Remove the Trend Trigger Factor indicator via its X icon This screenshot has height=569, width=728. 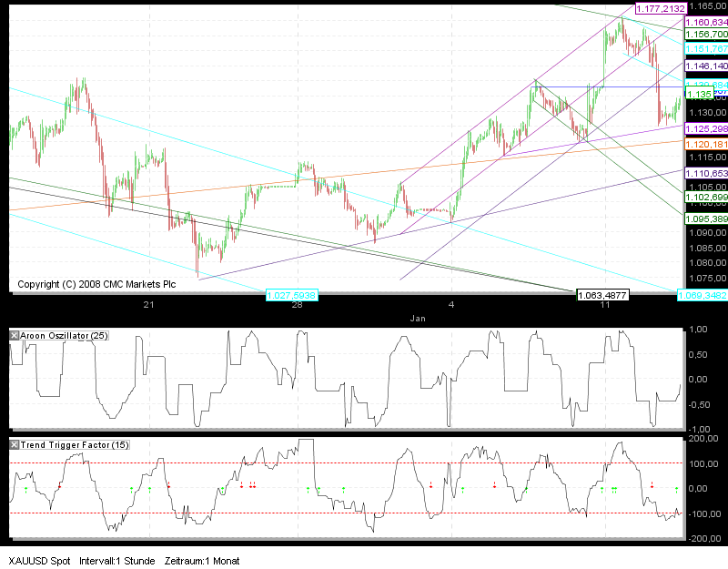coord(13,445)
